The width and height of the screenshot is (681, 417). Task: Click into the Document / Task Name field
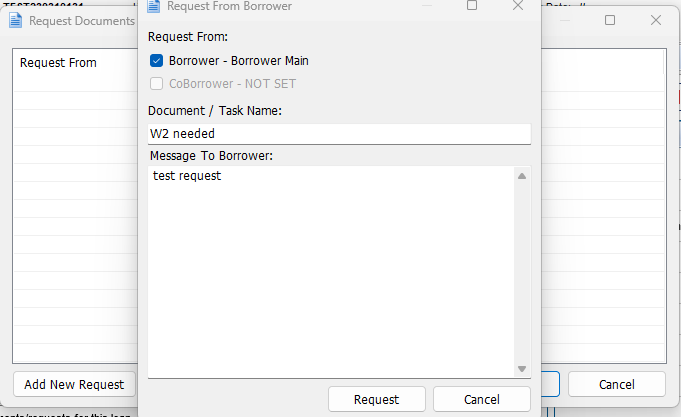(339, 134)
